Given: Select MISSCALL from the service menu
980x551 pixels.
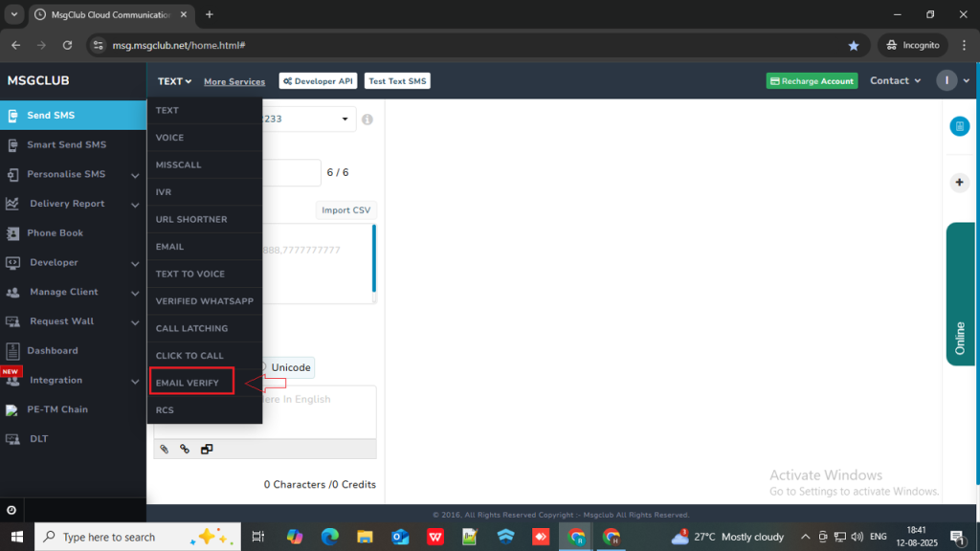Looking at the screenshot, I should 205,165.
